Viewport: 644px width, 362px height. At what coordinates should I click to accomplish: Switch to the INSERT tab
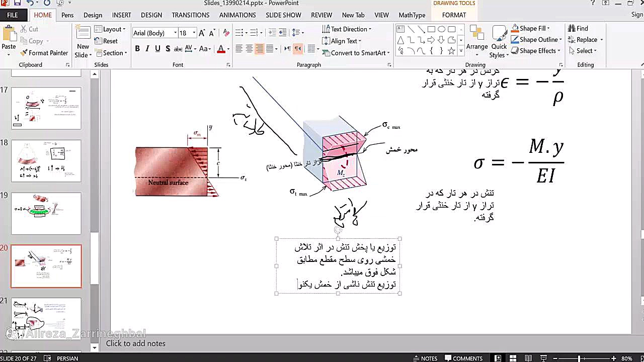pyautogui.click(x=121, y=15)
